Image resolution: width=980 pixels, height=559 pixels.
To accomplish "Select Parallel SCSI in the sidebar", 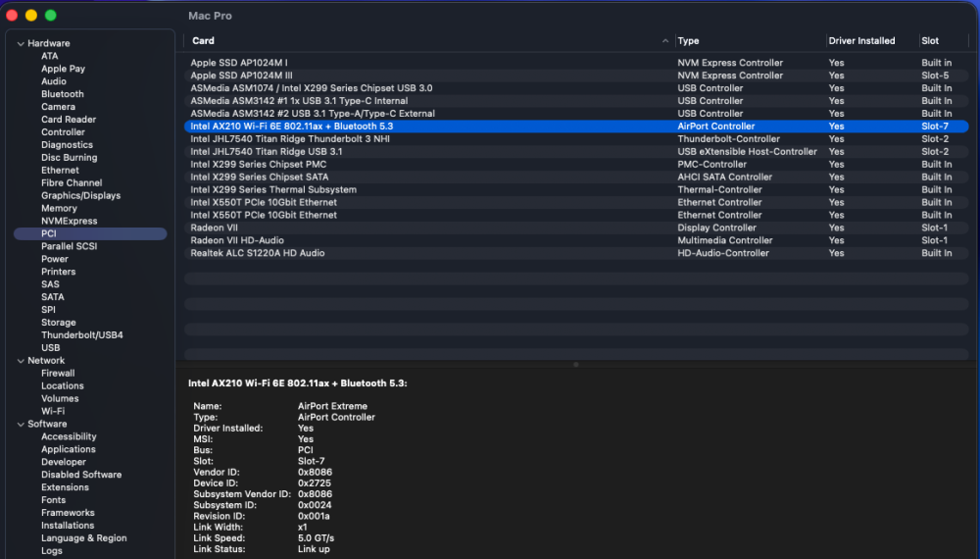I will pyautogui.click(x=70, y=246).
